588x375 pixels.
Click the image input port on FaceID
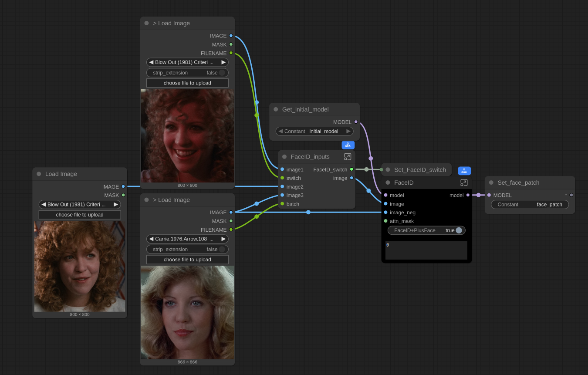pyautogui.click(x=385, y=204)
